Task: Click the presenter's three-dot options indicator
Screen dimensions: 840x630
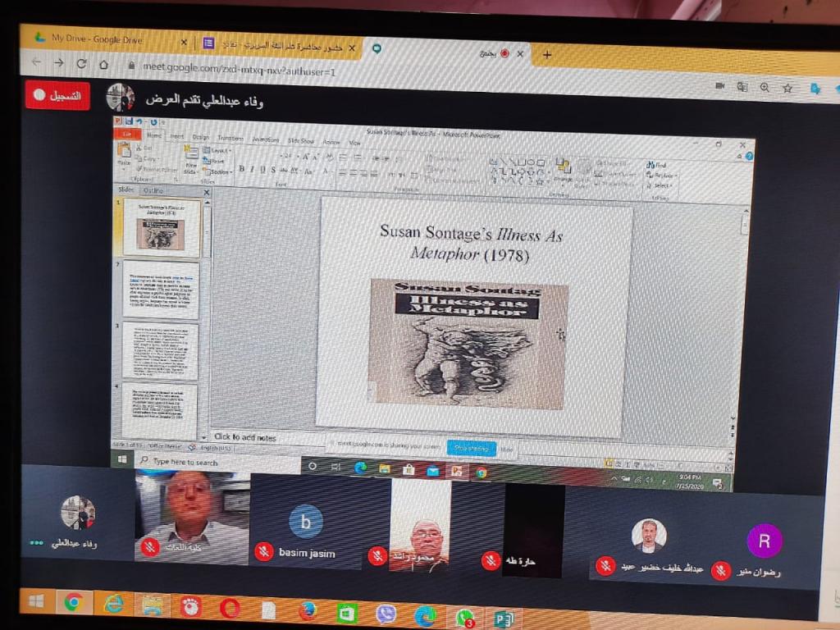Action: [x=36, y=542]
